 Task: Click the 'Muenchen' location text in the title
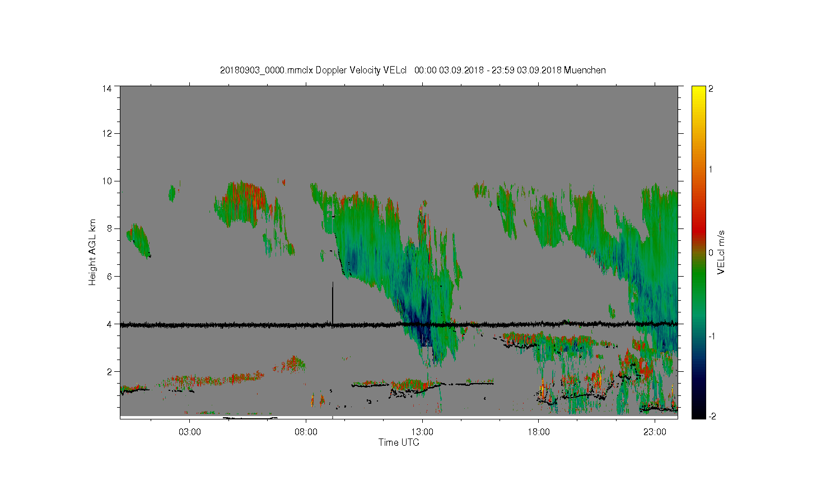[585, 71]
